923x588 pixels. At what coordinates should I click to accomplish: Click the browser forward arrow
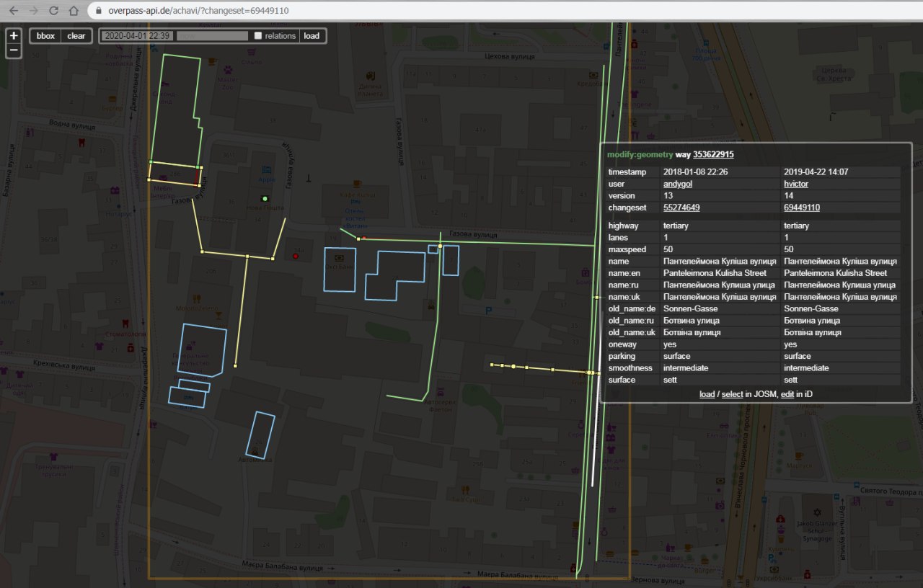[33, 11]
